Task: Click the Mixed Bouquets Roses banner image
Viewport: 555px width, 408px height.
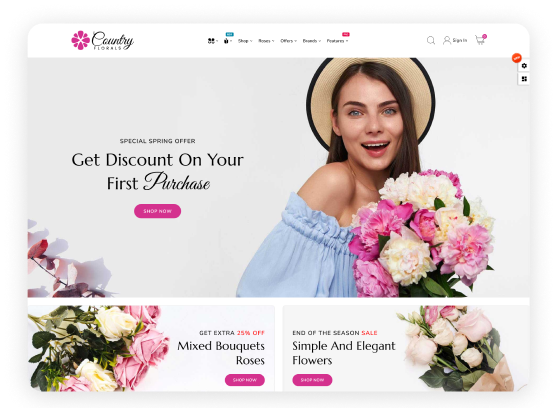Action: point(98,348)
